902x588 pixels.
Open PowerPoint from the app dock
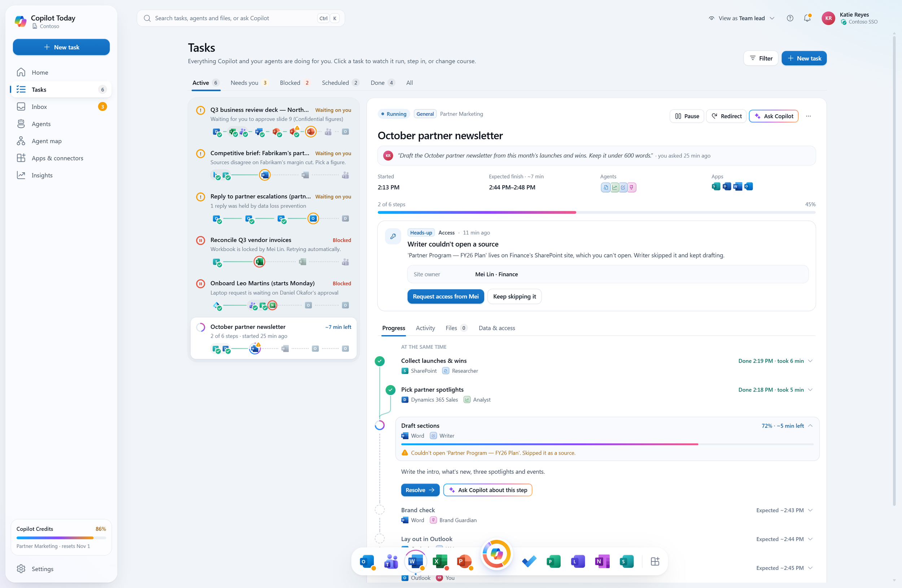464,561
